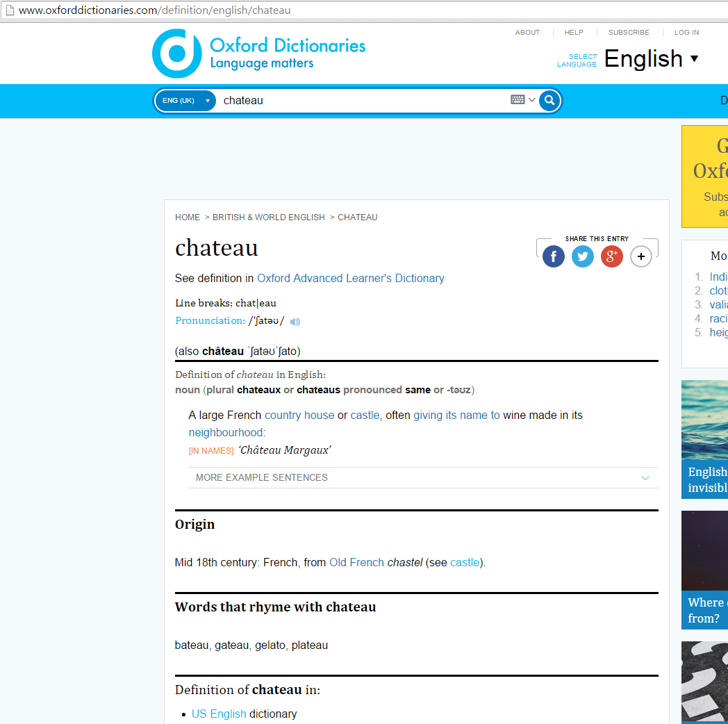Click the Oxford Dictionaries circular logo

tap(177, 54)
